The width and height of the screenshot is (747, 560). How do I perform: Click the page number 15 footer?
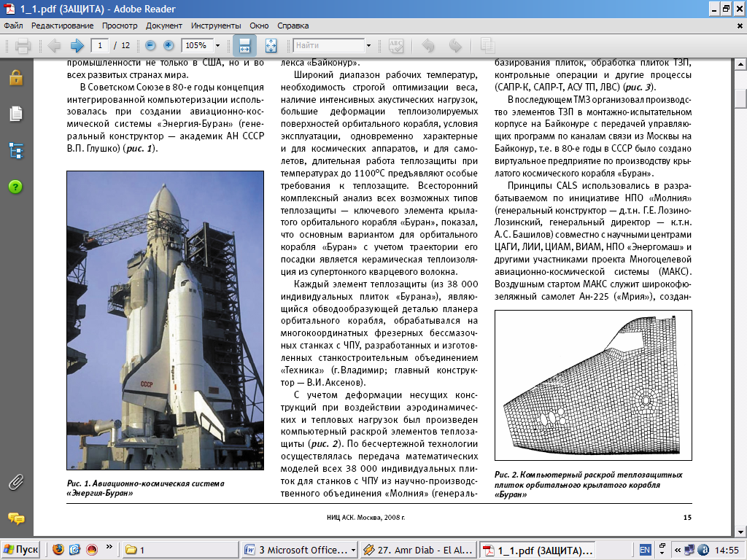coord(687,517)
